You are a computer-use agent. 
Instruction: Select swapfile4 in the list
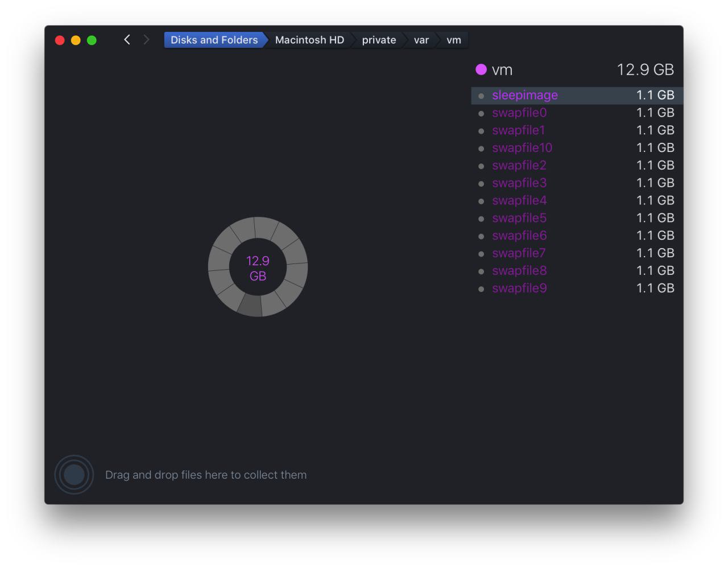(577, 200)
